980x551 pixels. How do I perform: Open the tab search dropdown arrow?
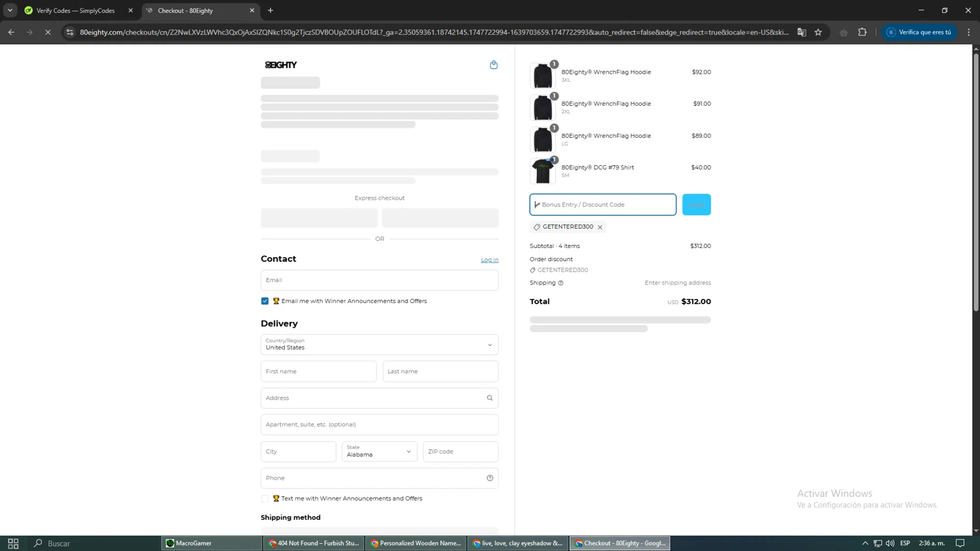(10, 10)
